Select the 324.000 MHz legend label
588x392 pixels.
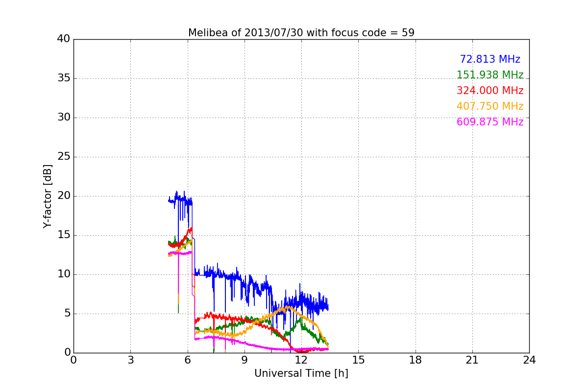coord(490,91)
